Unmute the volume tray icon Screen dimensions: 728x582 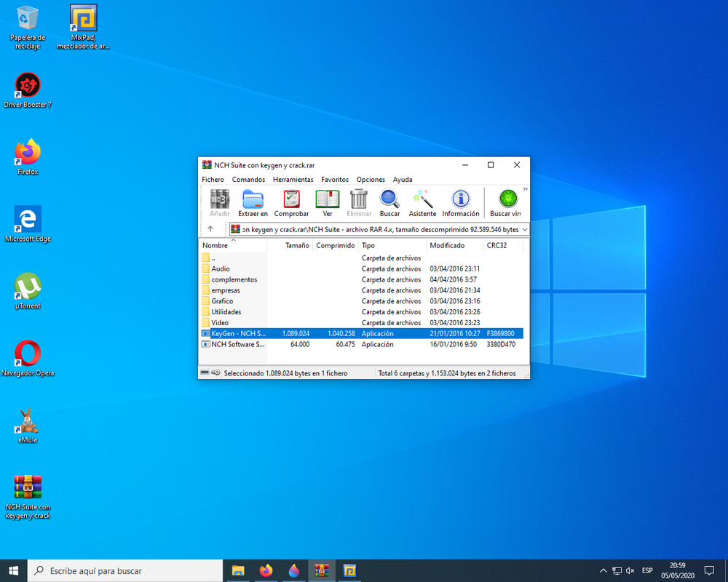click(630, 570)
